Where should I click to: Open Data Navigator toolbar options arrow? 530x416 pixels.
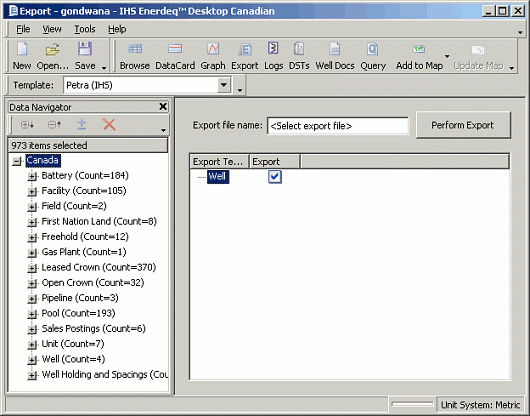(163, 130)
